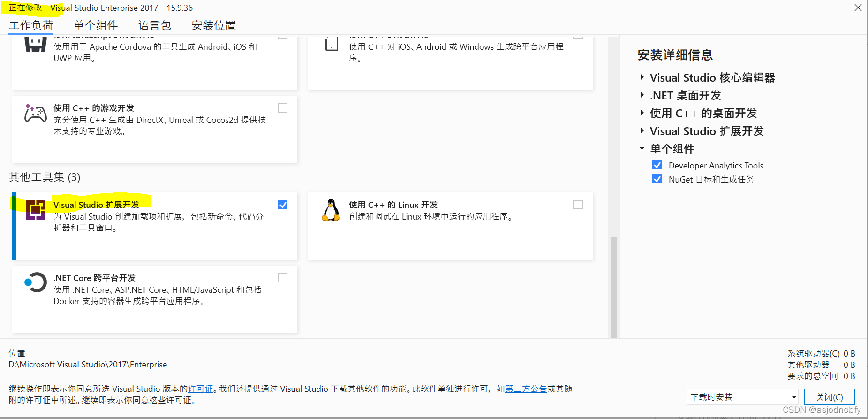Screen dimensions: 868x419
Task: Click the 要求的总空间 size entry
Action: [821, 376]
